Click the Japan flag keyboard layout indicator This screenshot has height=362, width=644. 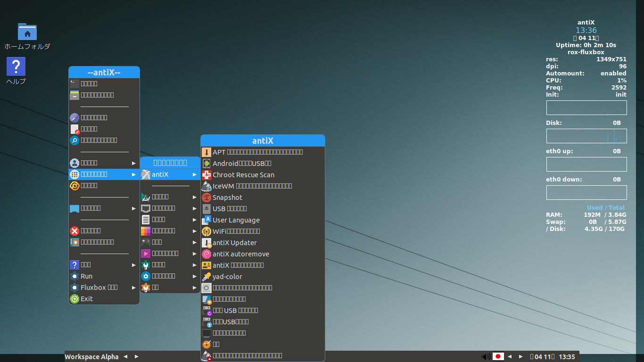coord(498,356)
